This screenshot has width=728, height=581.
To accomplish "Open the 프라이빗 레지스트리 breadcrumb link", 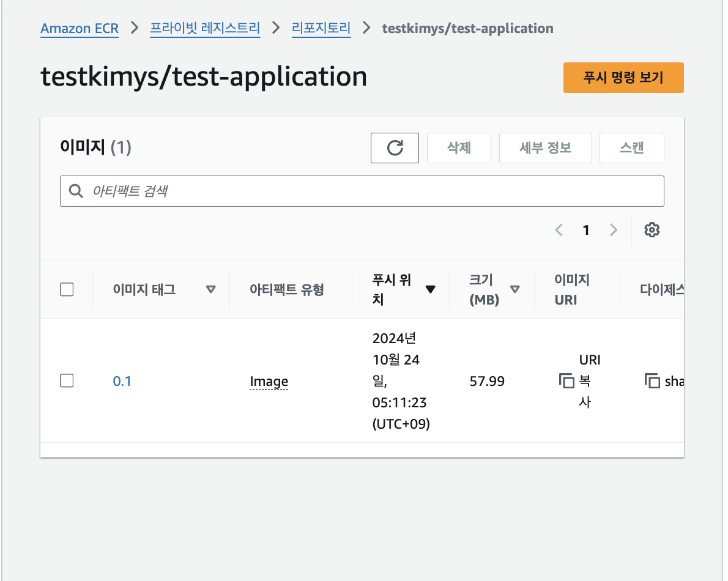I will coord(205,28).
